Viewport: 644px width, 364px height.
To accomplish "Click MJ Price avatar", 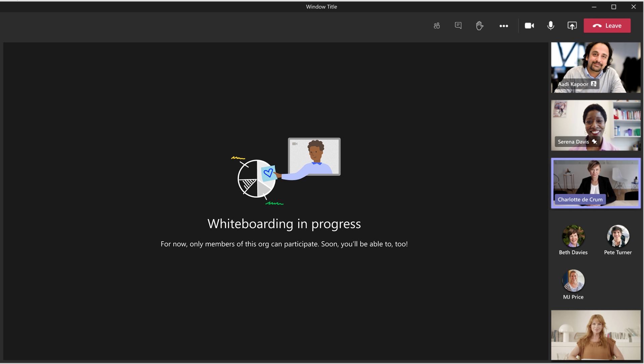I will 573,281.
